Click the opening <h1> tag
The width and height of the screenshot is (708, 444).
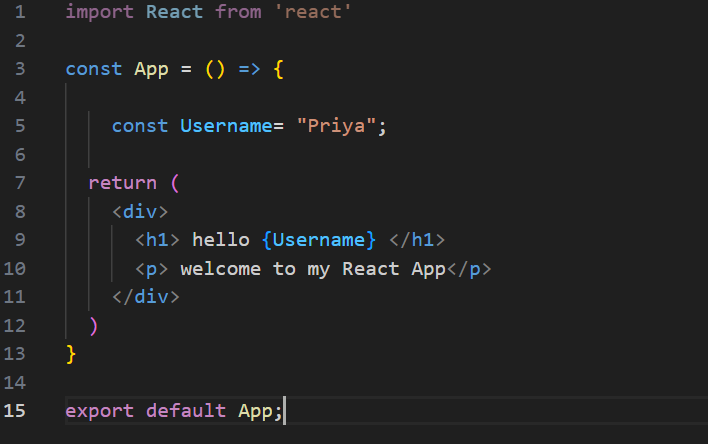(x=157, y=240)
